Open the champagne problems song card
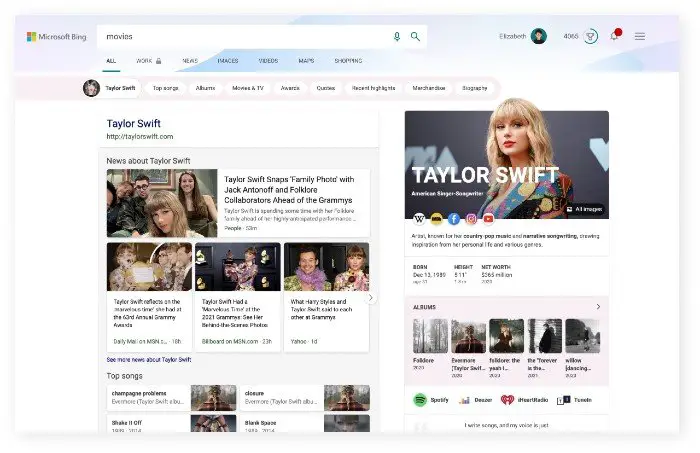This screenshot has width=700, height=453. [x=171, y=398]
